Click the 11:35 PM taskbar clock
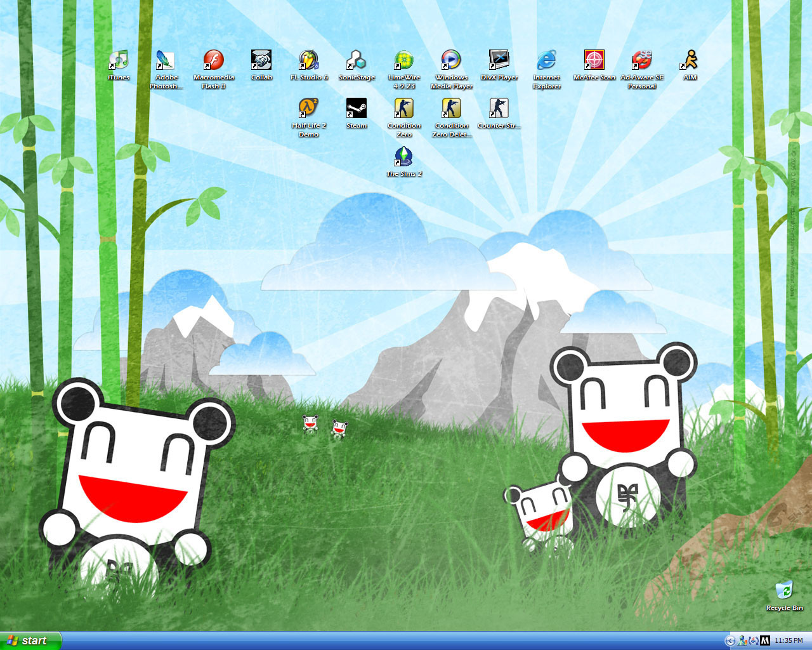The image size is (812, 650). tap(789, 641)
